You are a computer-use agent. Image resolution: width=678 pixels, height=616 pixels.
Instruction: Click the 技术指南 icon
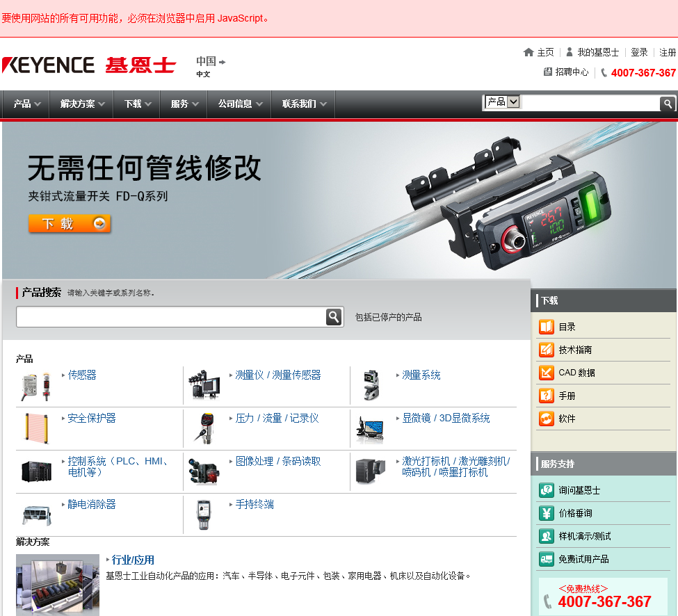pyautogui.click(x=547, y=350)
